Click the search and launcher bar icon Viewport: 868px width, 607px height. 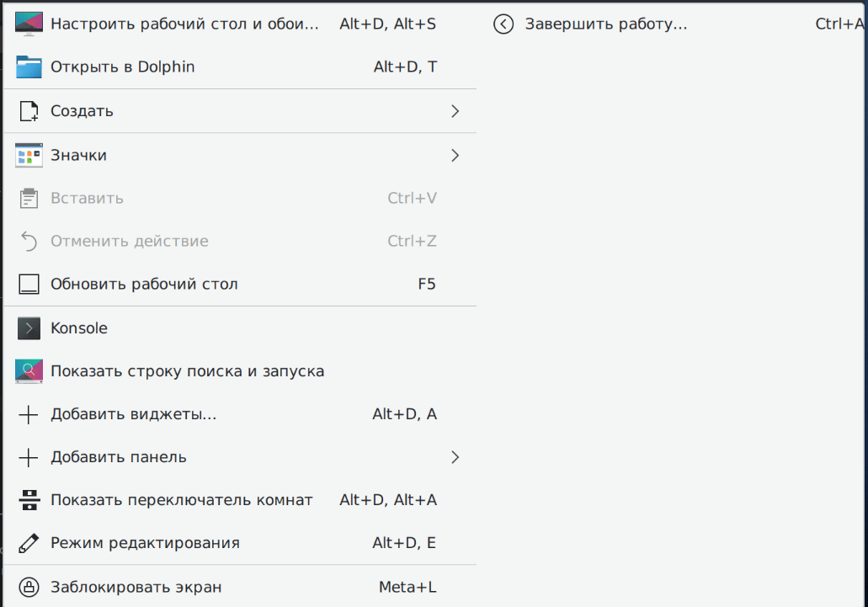(x=29, y=371)
